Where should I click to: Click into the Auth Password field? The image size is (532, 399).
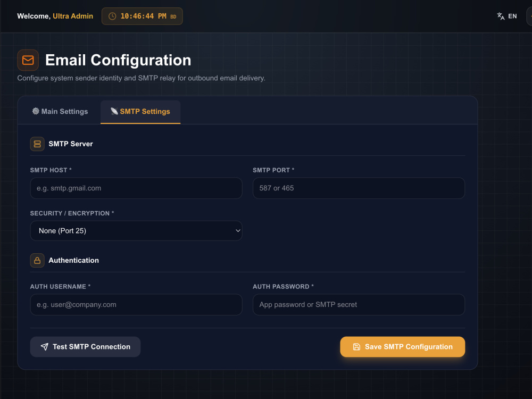click(359, 305)
